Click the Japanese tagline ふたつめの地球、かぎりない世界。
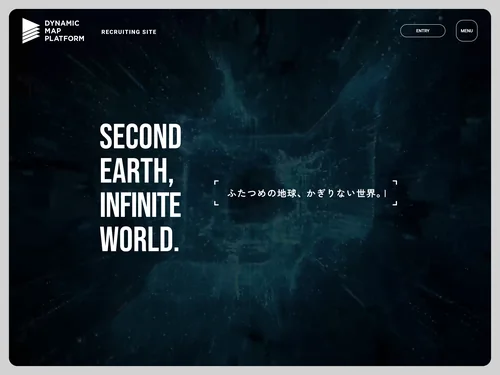The image size is (500, 375). [305, 193]
